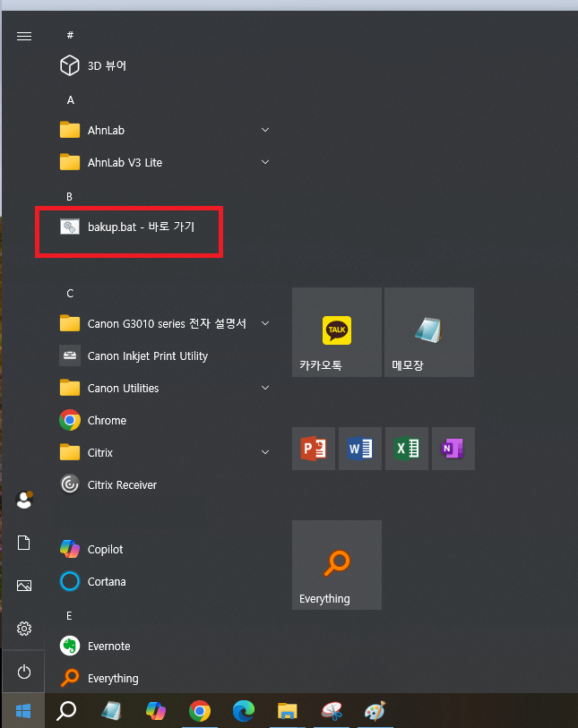The height and width of the screenshot is (728, 578).
Task: Jump to apps via the # header
Action: pos(70,35)
